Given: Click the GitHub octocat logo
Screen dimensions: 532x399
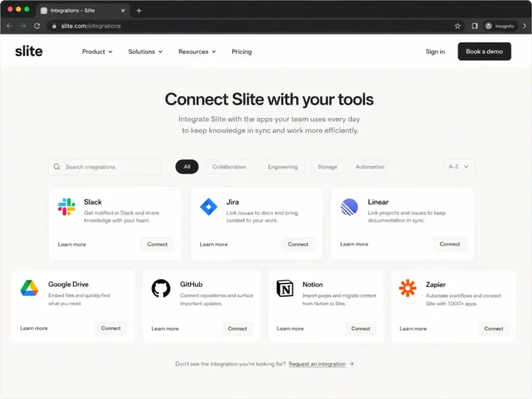Looking at the screenshot, I should click(x=161, y=288).
